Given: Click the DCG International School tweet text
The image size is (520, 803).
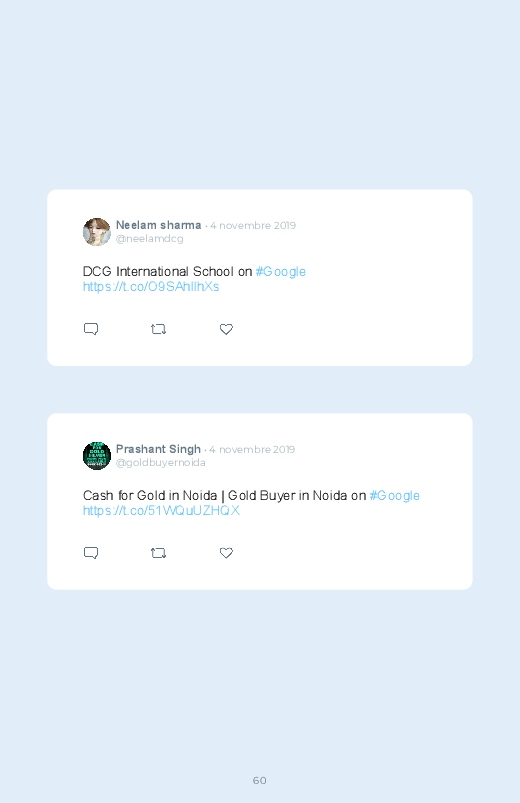Looking at the screenshot, I should pos(168,271).
